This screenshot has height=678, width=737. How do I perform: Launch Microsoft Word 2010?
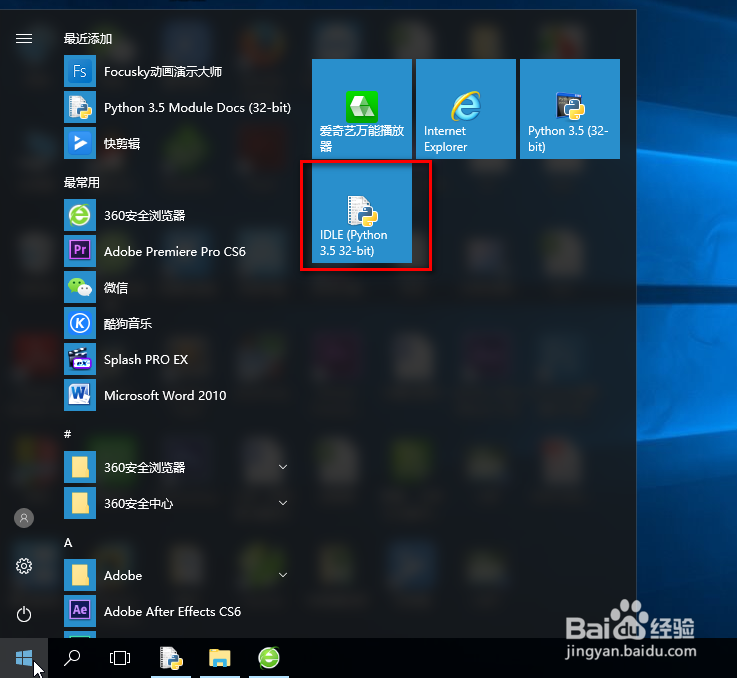178,395
